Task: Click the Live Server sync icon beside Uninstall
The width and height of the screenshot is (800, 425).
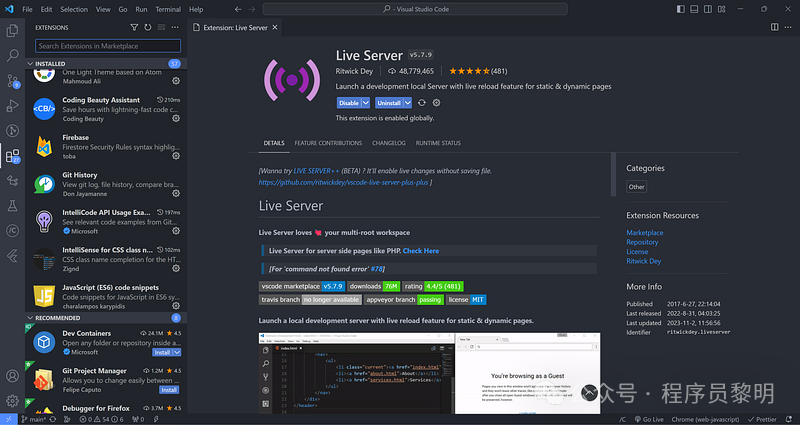Action: tap(421, 103)
